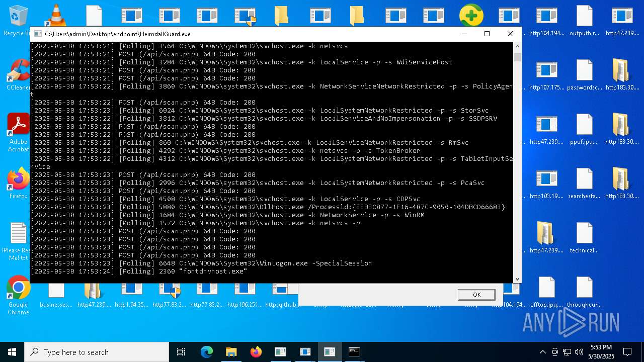Click the line ending with "-s WinRM"
This screenshot has height=362, width=644.
click(227, 215)
